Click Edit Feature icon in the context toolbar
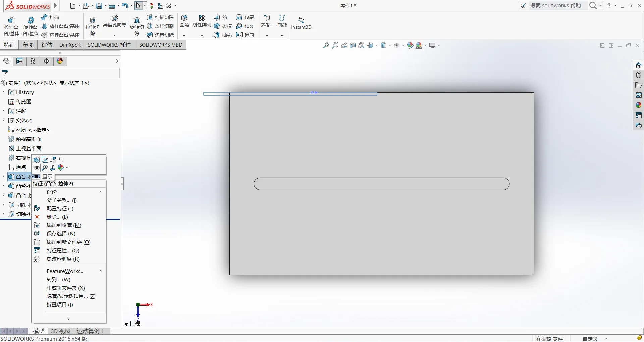The image size is (644, 342). pos(37,160)
